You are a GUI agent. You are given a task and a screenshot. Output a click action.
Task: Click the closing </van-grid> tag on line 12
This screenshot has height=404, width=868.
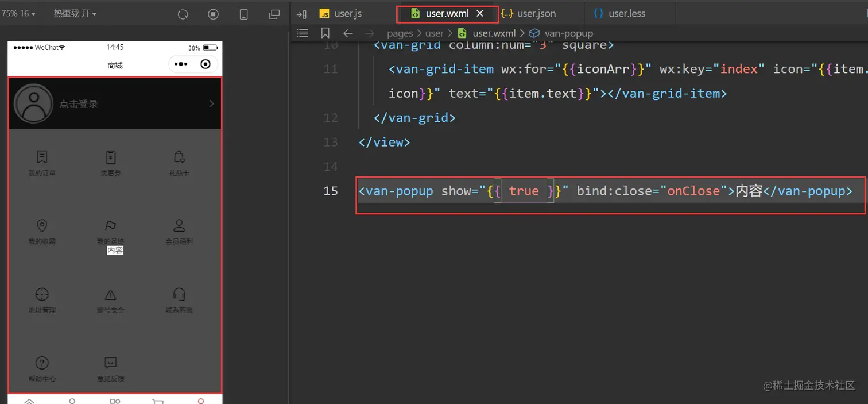tap(414, 118)
